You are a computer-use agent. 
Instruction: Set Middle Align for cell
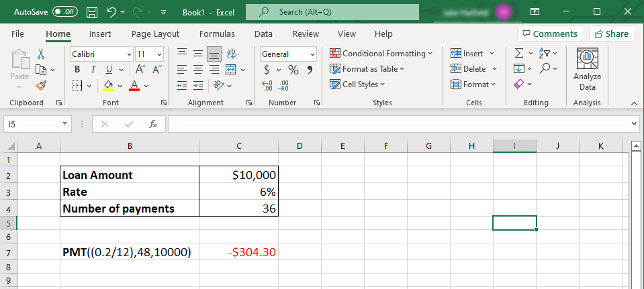198,54
